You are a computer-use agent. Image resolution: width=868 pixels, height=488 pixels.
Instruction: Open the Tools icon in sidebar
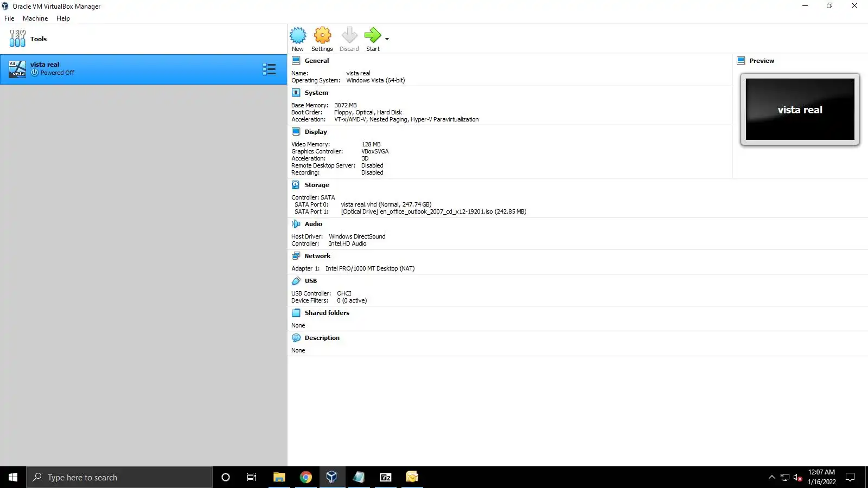click(17, 38)
